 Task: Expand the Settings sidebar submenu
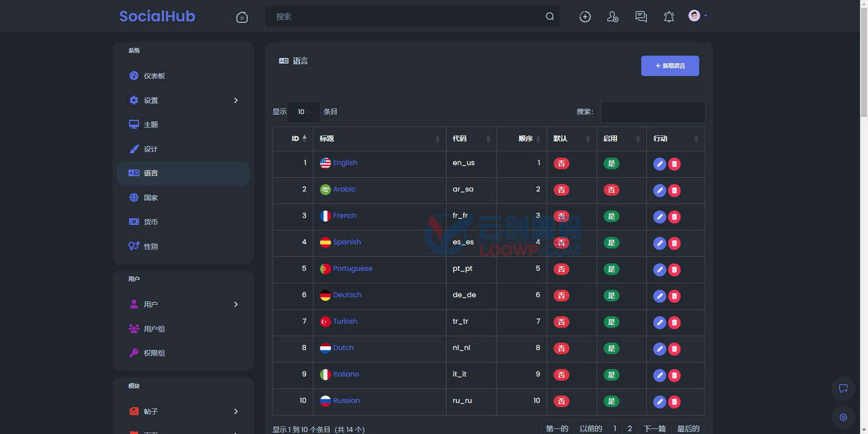183,100
